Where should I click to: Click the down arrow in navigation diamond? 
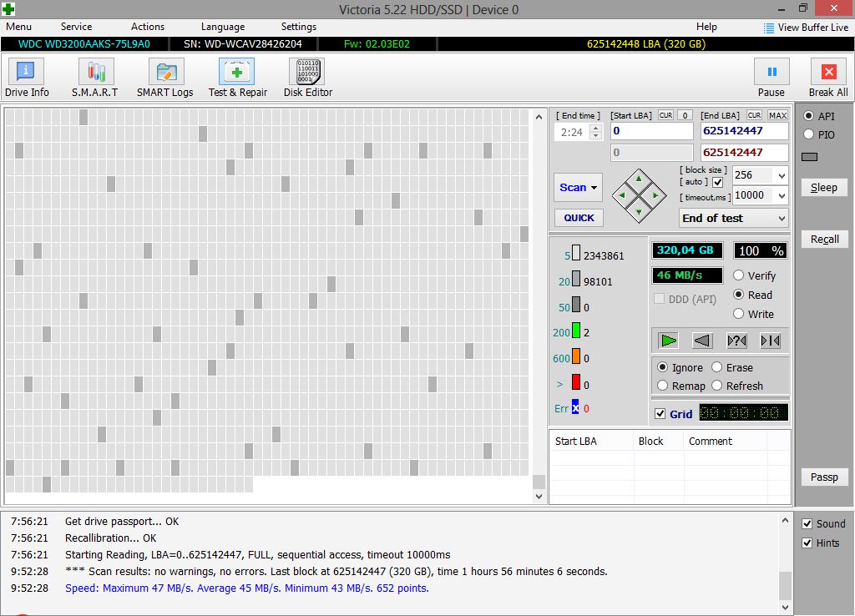639,211
